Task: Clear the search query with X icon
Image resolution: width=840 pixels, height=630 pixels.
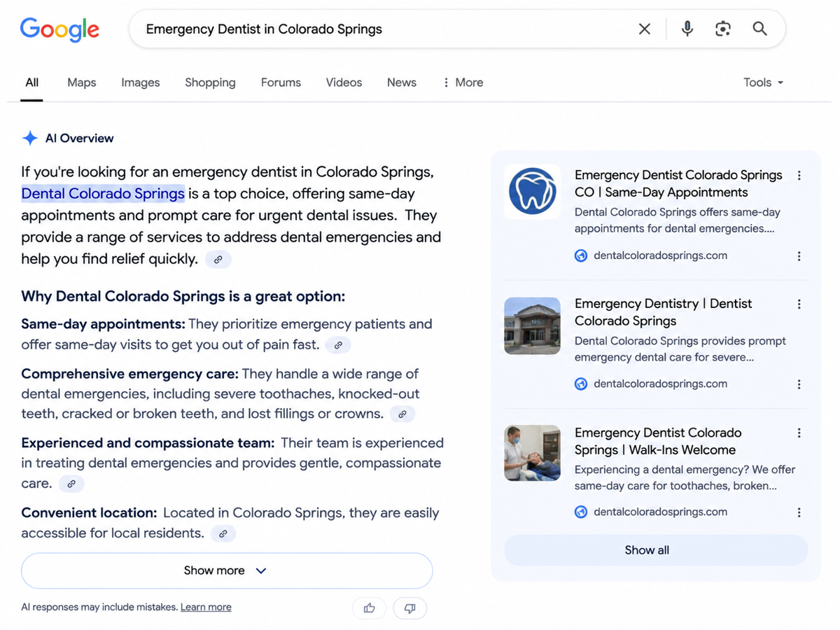Action: (x=645, y=29)
